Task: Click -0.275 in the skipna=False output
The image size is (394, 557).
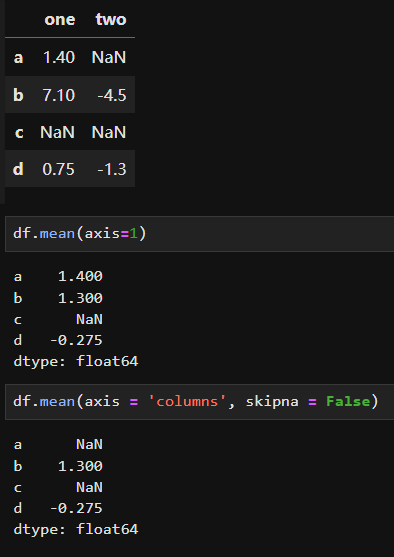Action: (76, 508)
